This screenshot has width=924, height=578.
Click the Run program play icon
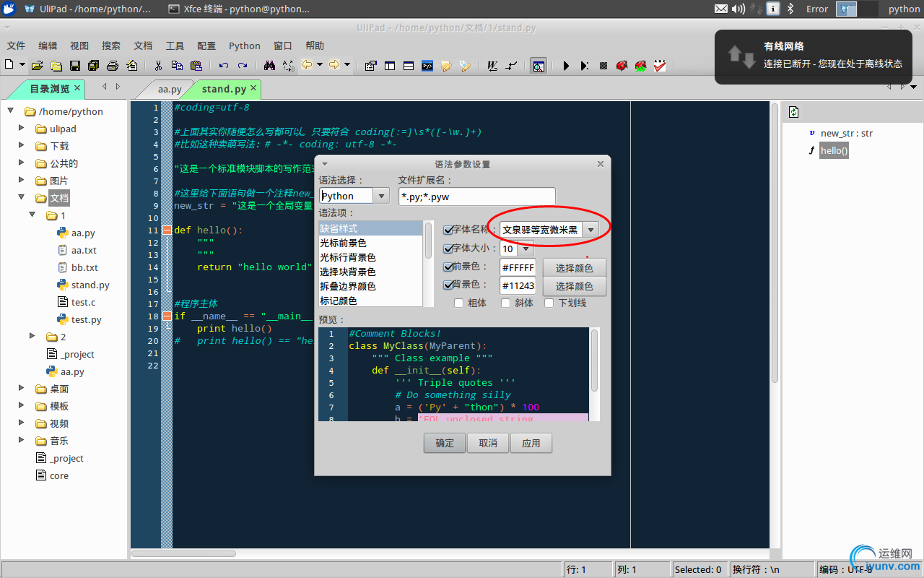(566, 66)
